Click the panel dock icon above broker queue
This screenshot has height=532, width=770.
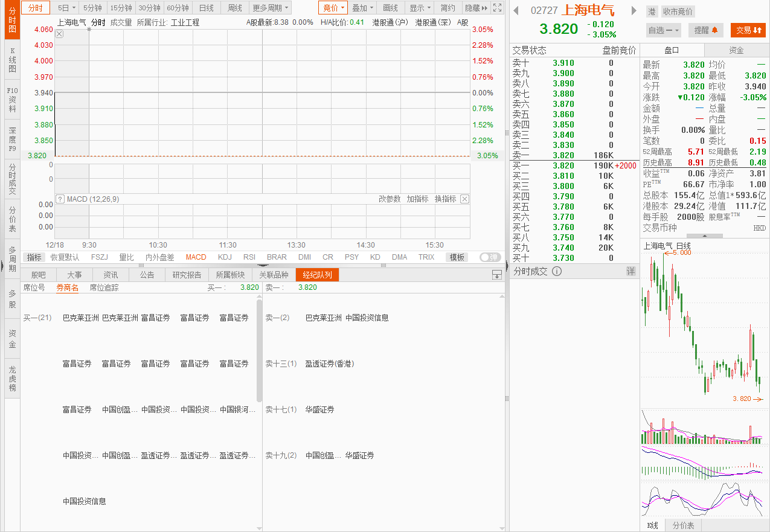point(497,275)
